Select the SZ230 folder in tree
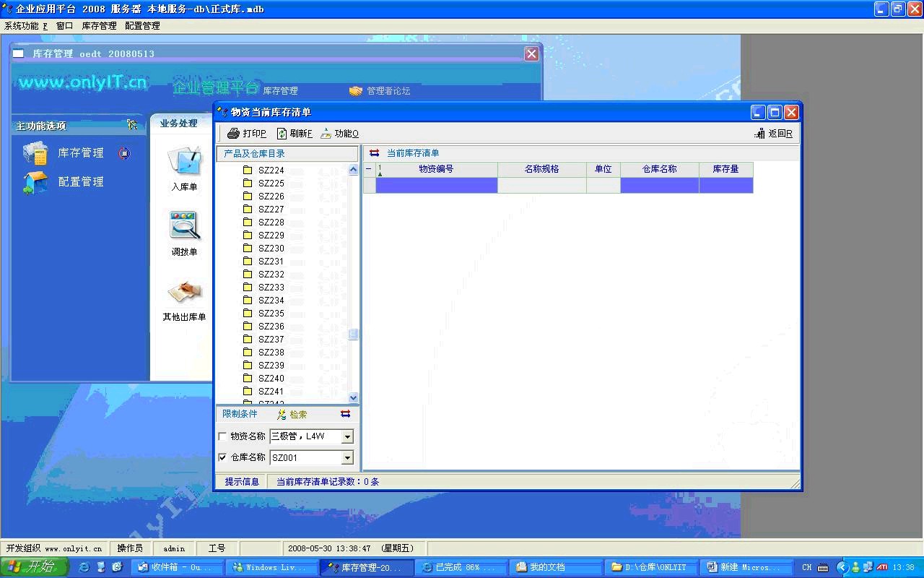The width and height of the screenshot is (924, 578). pyautogui.click(x=271, y=249)
